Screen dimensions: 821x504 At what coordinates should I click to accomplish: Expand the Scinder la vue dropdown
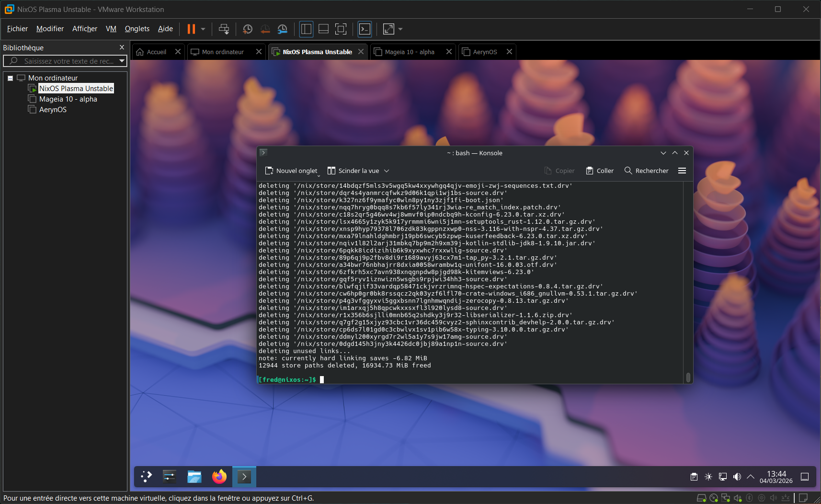(x=387, y=171)
